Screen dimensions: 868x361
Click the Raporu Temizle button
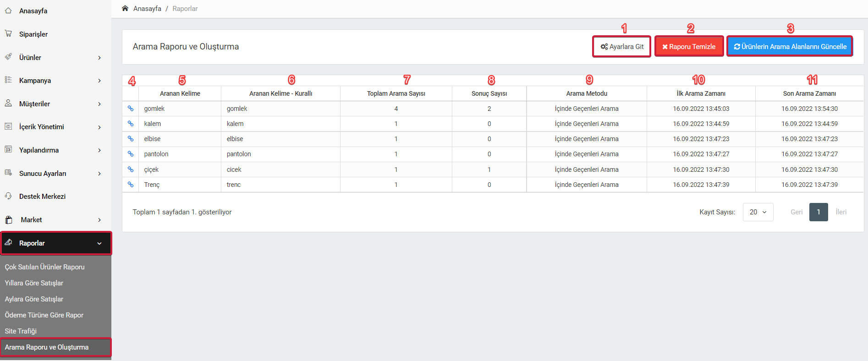click(689, 46)
